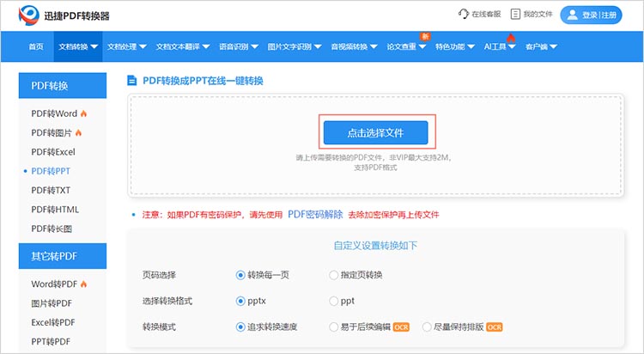The height and width of the screenshot is (354, 644).
Task: Open Excel转PDF in the sidebar
Action: point(53,322)
